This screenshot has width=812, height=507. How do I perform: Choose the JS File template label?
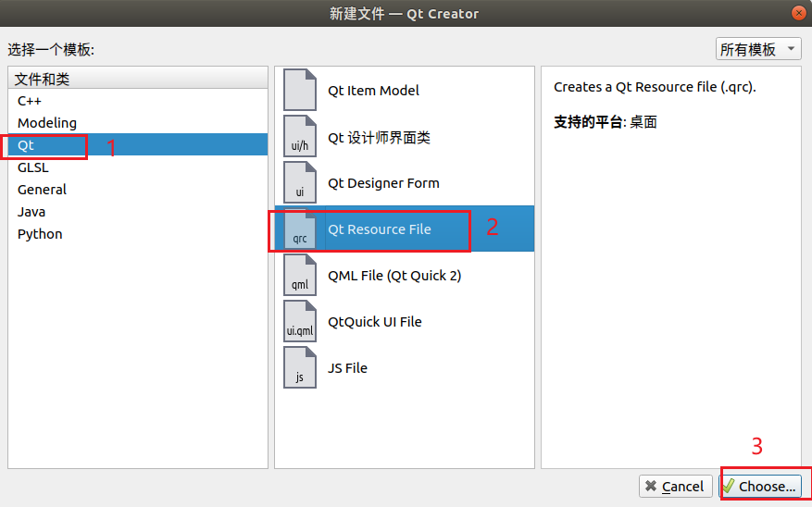[x=347, y=368]
